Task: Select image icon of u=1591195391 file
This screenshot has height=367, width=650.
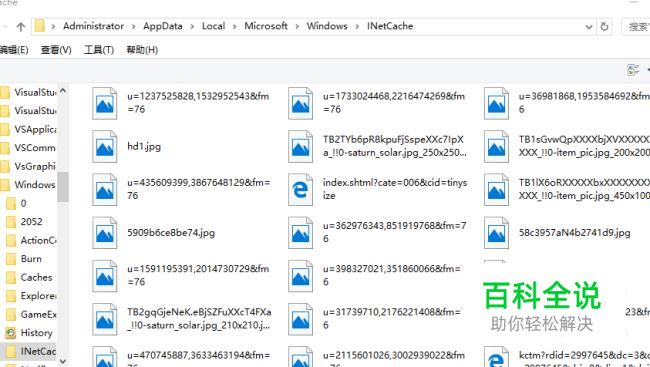Action: click(x=104, y=276)
